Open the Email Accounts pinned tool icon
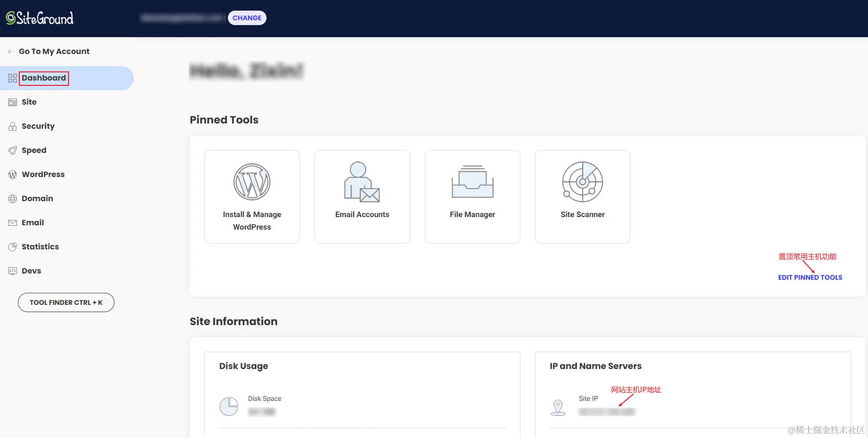The width and height of the screenshot is (868, 438). pyautogui.click(x=362, y=182)
